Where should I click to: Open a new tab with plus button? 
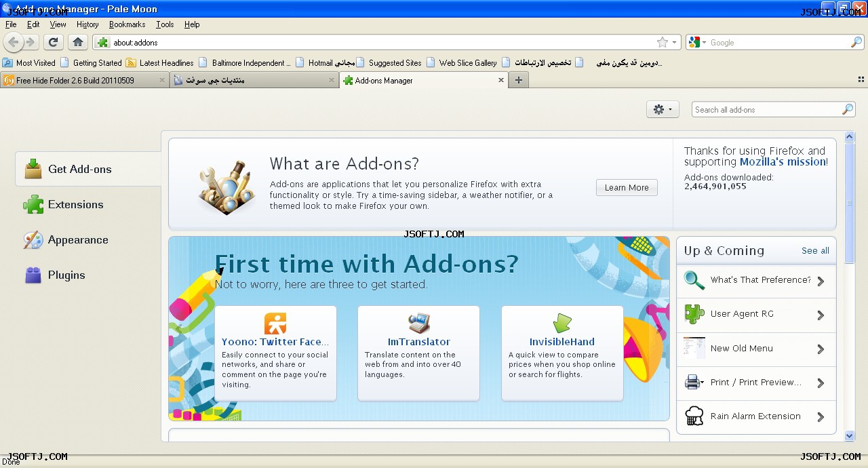point(518,80)
